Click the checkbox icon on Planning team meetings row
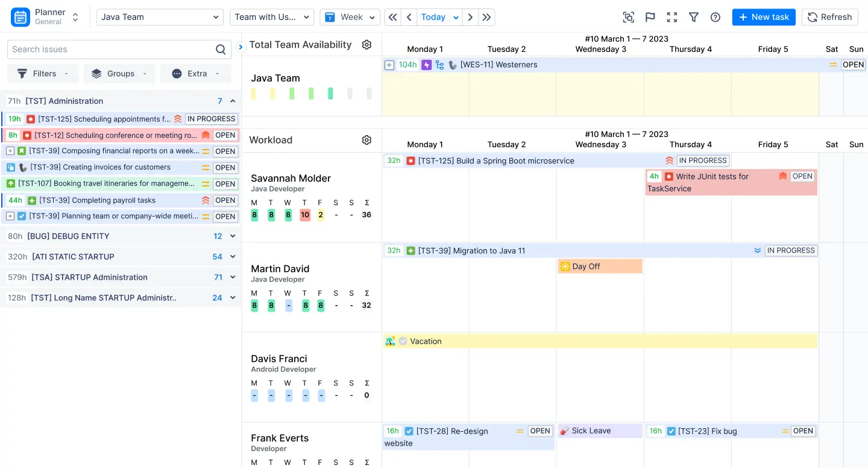Viewport: 868px width, 468px height. (22, 216)
